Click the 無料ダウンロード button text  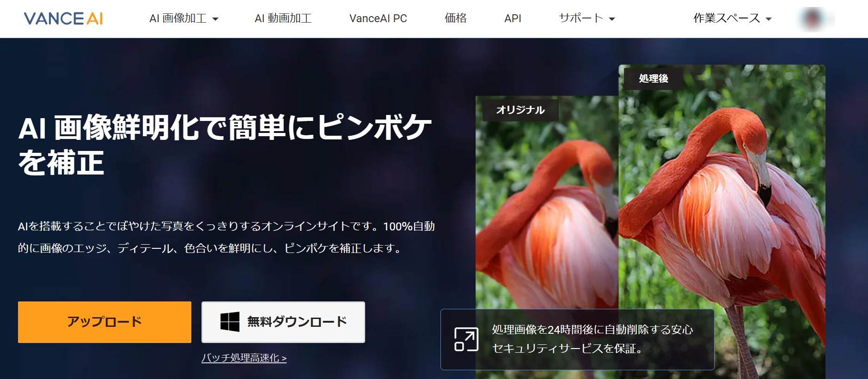297,322
